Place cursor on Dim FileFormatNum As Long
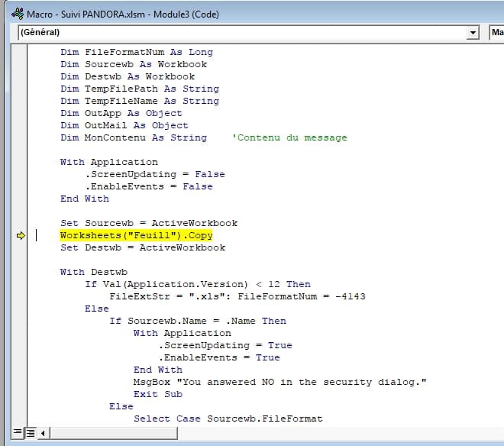504x446 pixels. pos(136,52)
